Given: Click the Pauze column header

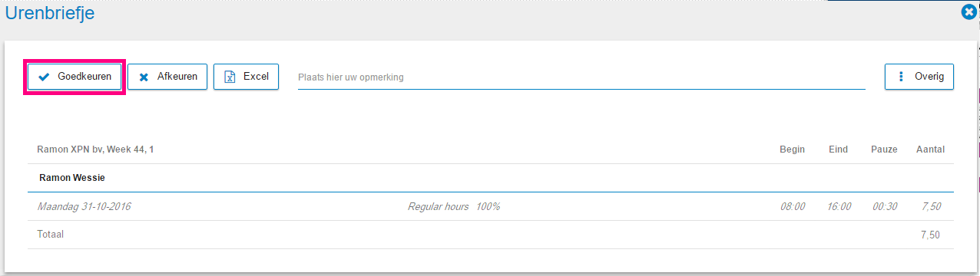Looking at the screenshot, I should pos(884,149).
